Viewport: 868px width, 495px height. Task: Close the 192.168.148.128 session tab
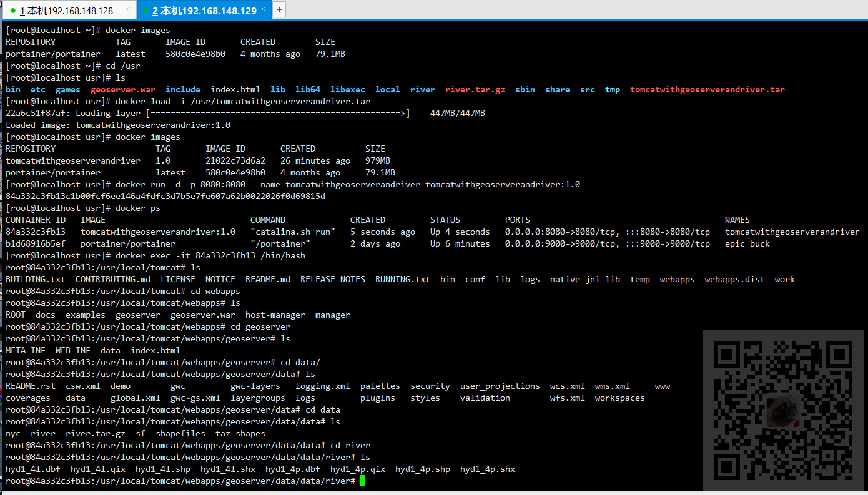click(x=128, y=11)
